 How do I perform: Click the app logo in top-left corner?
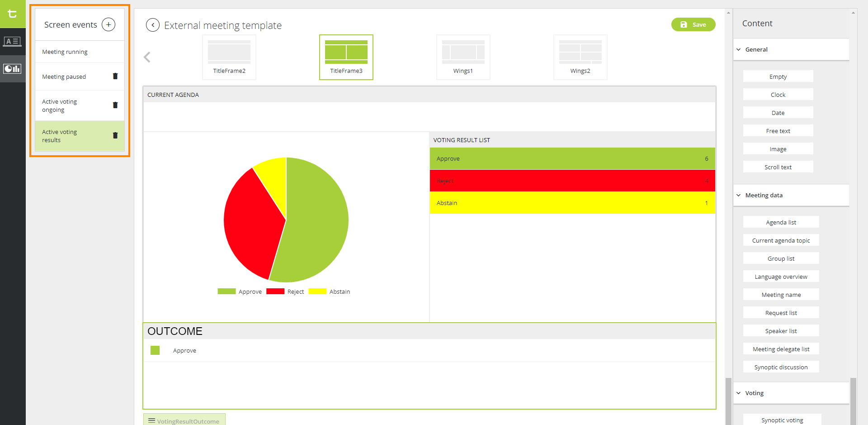(x=12, y=14)
